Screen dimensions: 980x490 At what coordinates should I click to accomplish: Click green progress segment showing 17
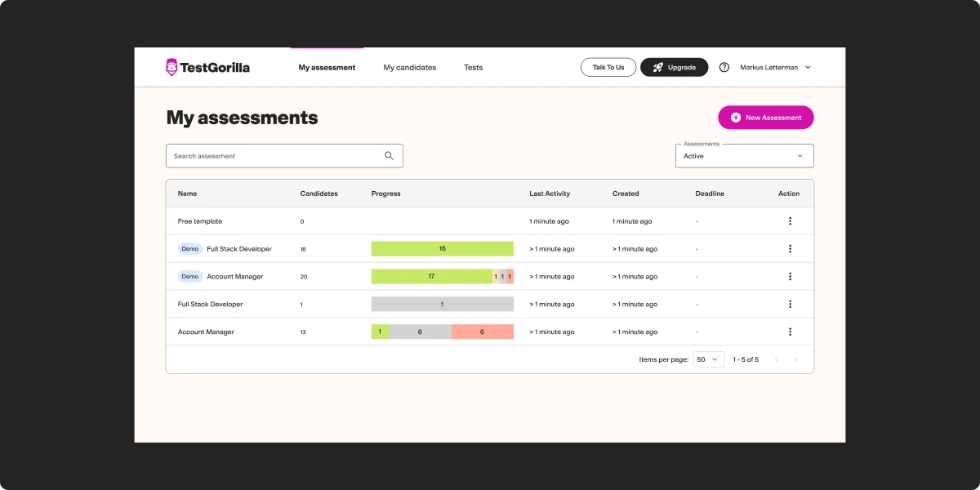[x=431, y=277]
